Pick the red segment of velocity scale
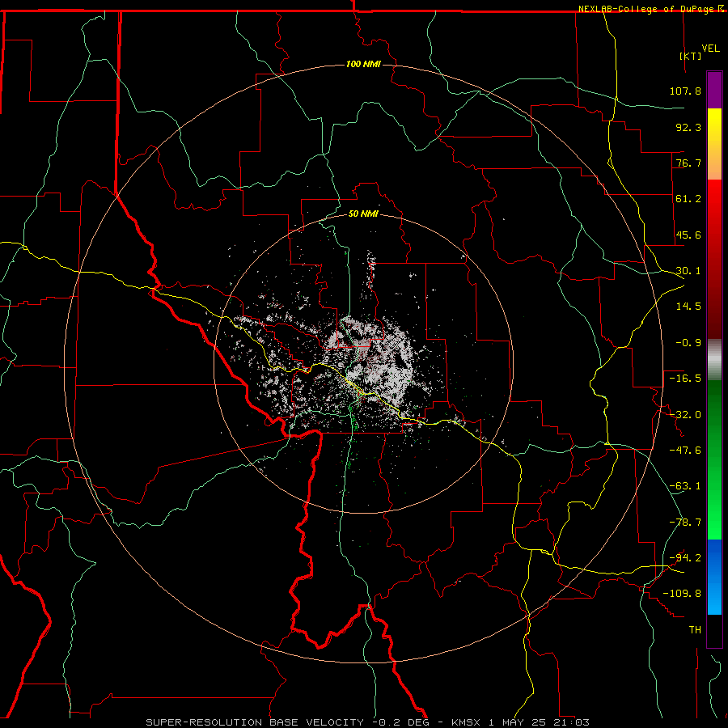The image size is (728, 728). [x=714, y=259]
